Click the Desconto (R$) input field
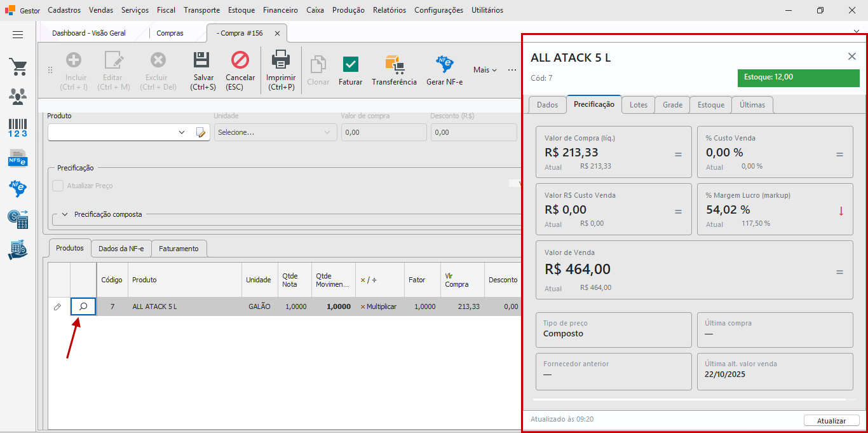Screen dimensions: 868x433 pos(473,132)
